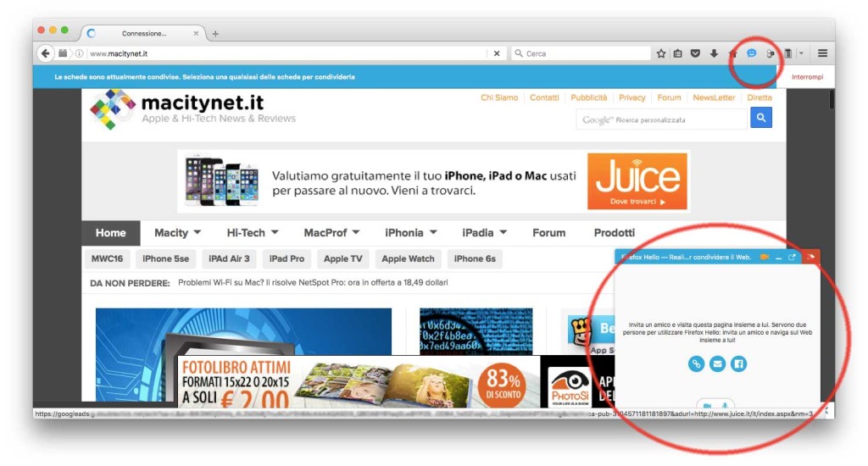Screen dimensions: 868x466
Task: Click Interrompi to stop sharing tabs
Action: tap(807, 77)
